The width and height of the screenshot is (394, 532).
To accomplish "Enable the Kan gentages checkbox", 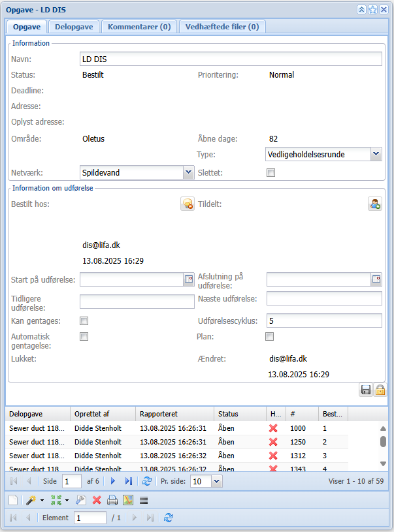I will [x=84, y=321].
